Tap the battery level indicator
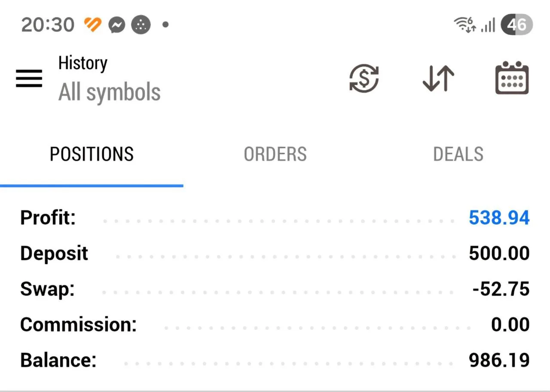 point(516,25)
